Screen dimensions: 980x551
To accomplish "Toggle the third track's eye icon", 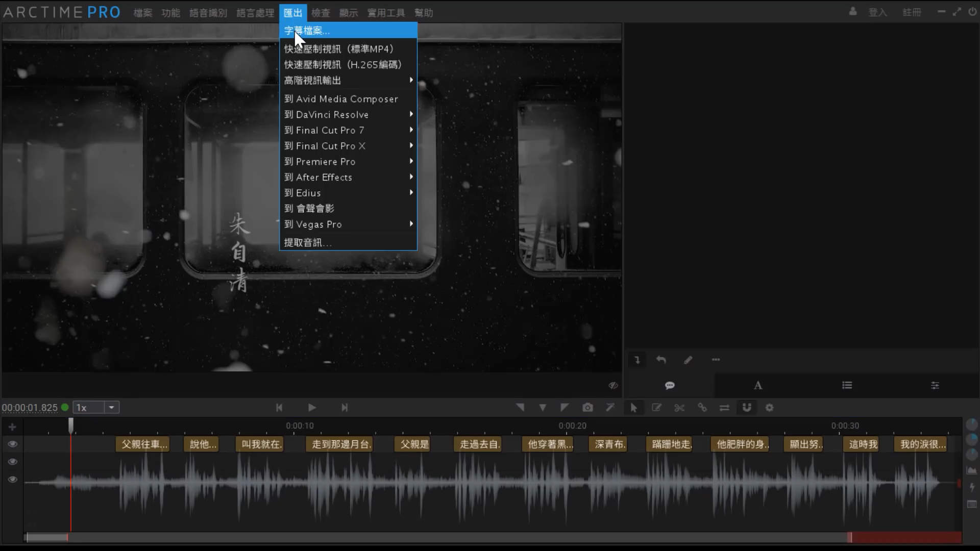I will click(x=13, y=480).
